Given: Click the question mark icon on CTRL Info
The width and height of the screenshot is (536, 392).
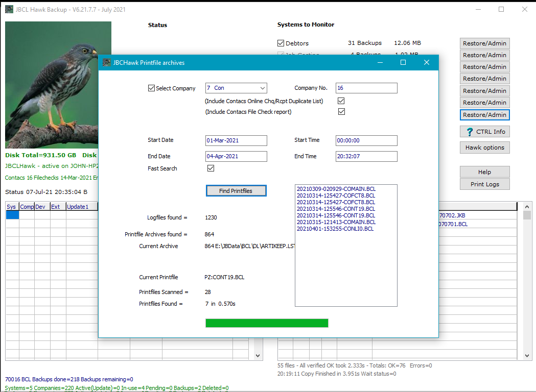Looking at the screenshot, I should [469, 131].
